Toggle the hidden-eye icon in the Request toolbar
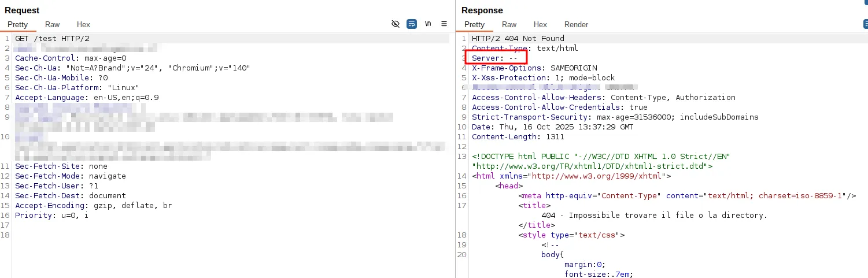 pos(396,24)
